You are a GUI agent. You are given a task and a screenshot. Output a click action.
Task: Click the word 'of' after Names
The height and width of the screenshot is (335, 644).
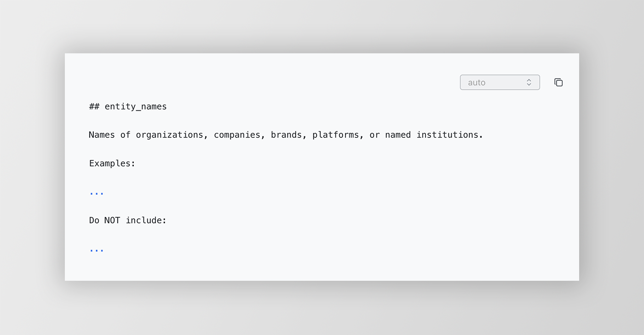[x=126, y=135]
